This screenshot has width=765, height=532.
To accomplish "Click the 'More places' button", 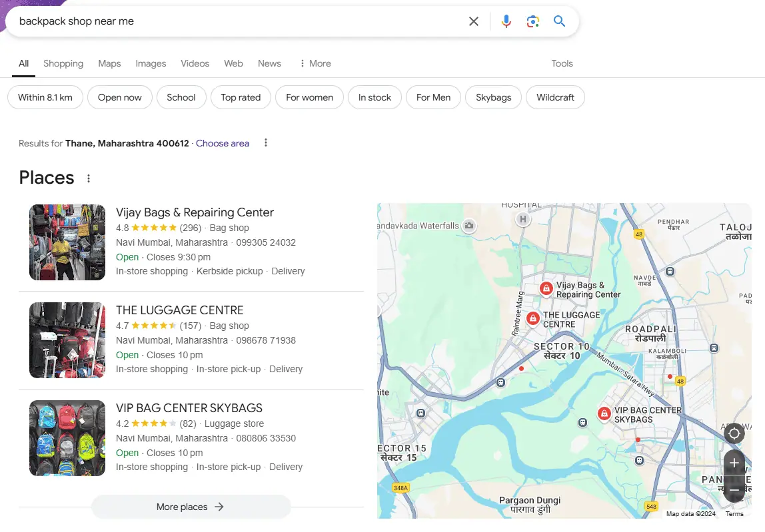I will point(191,507).
